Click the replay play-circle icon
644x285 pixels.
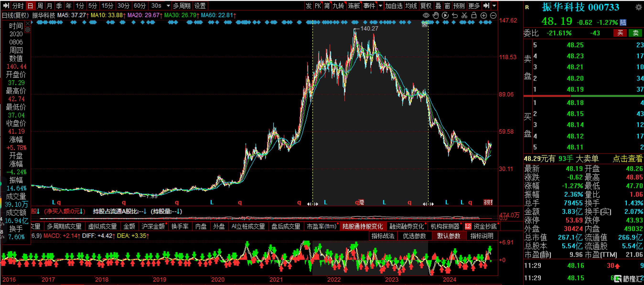point(445,16)
